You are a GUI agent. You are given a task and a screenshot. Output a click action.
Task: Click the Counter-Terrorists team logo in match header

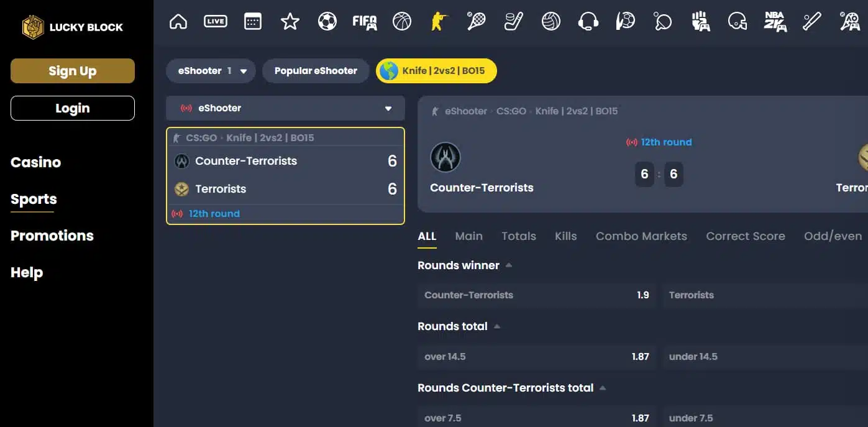(445, 157)
